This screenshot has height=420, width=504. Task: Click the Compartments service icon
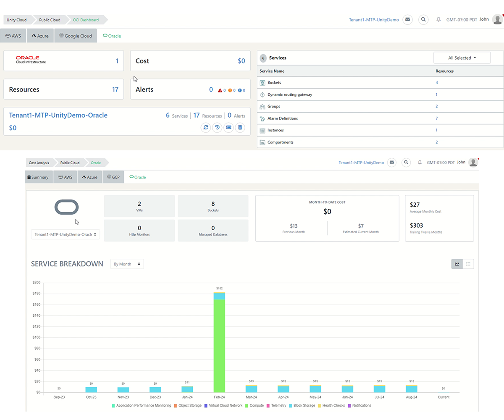(262, 142)
